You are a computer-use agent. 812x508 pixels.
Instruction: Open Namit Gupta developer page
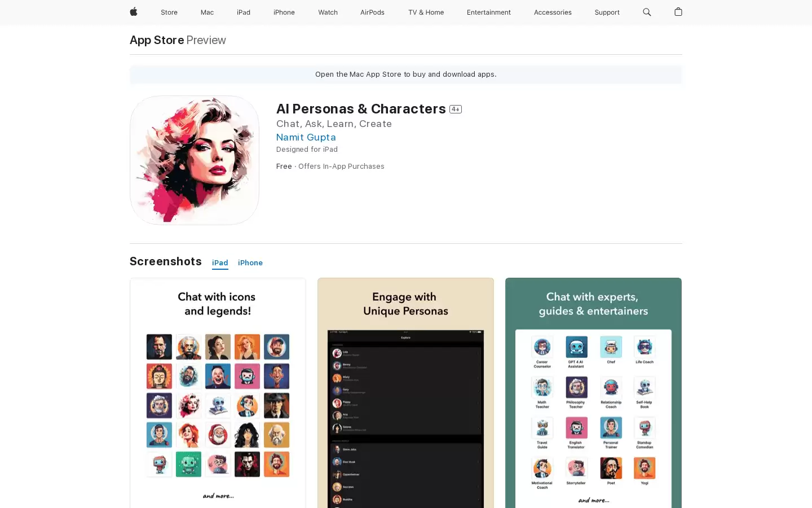[306, 137]
